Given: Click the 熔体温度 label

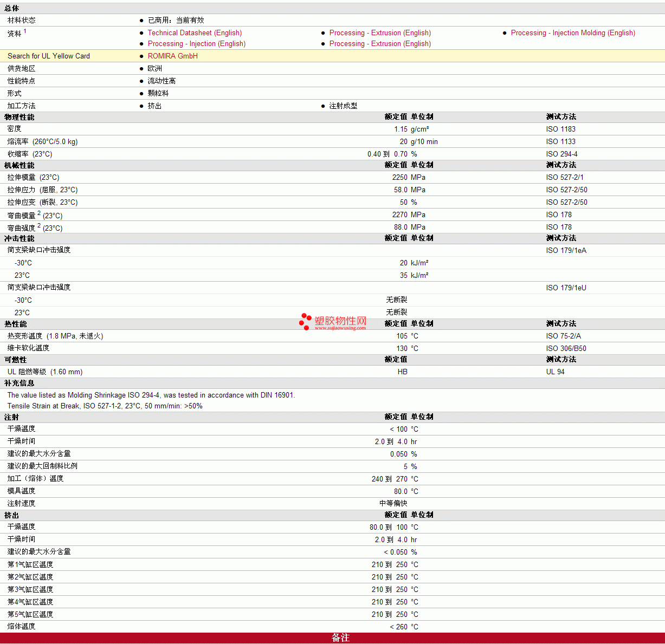Looking at the screenshot, I should 22,627.
